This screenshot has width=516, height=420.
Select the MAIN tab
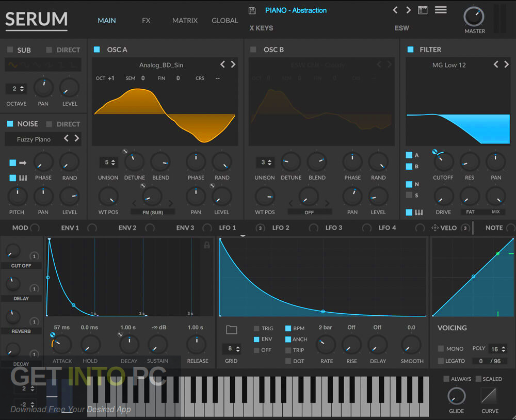(107, 21)
